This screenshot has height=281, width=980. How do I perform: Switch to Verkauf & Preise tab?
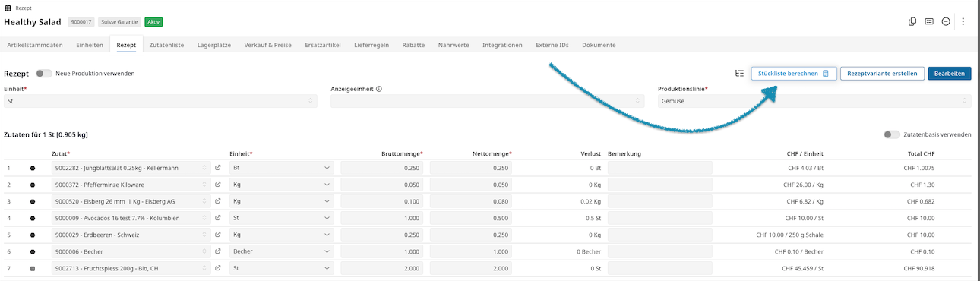(267, 45)
